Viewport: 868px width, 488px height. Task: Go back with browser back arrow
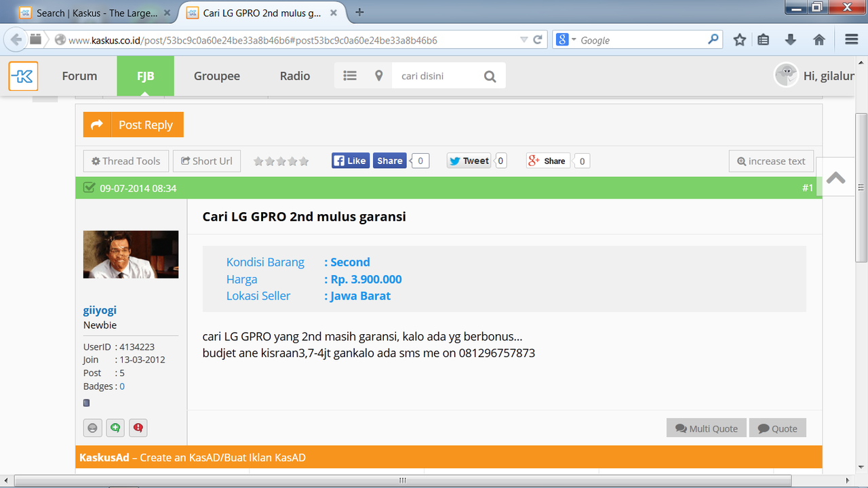16,40
